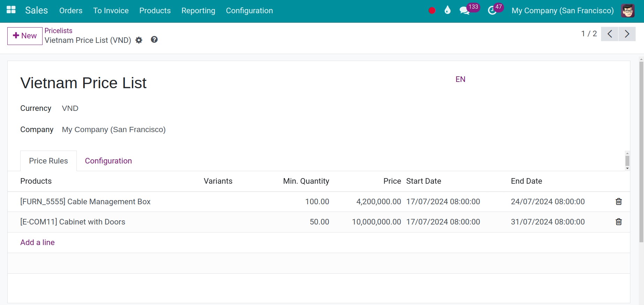Sort by Variants column header
The height and width of the screenshot is (305, 644).
click(x=218, y=181)
